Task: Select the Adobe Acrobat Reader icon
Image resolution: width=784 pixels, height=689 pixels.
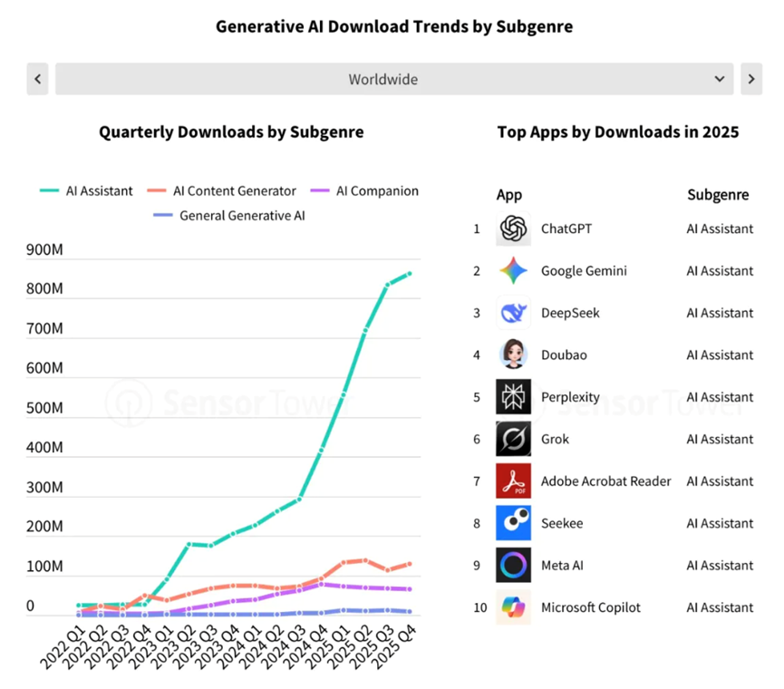Action: coord(513,480)
